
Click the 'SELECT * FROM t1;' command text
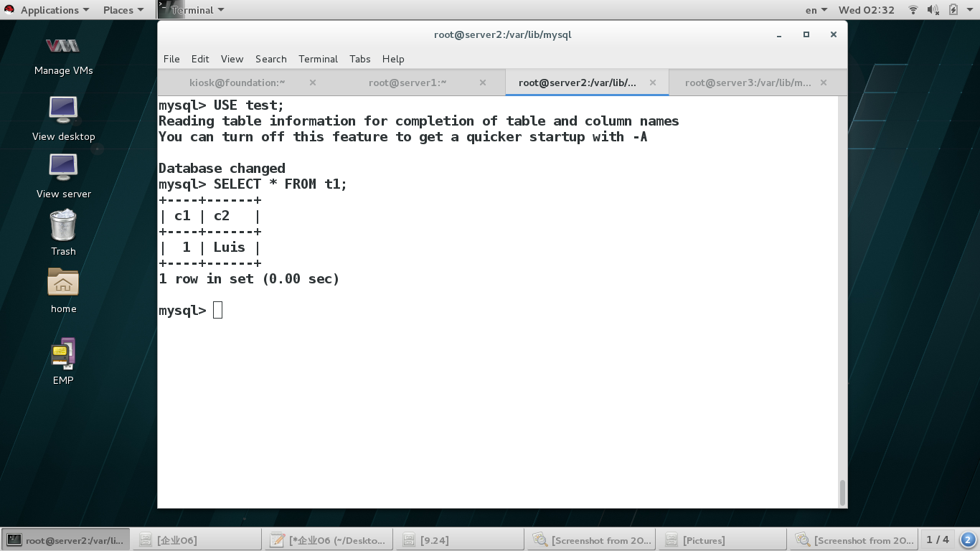click(281, 184)
